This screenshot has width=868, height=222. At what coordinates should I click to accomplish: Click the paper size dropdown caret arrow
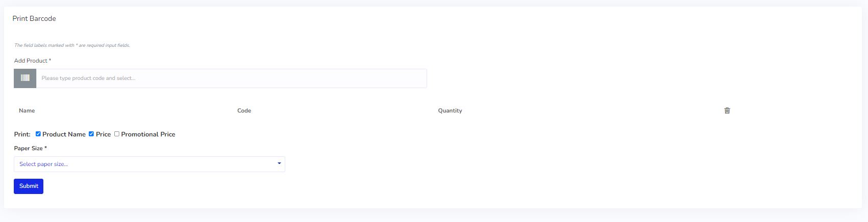coord(279,163)
